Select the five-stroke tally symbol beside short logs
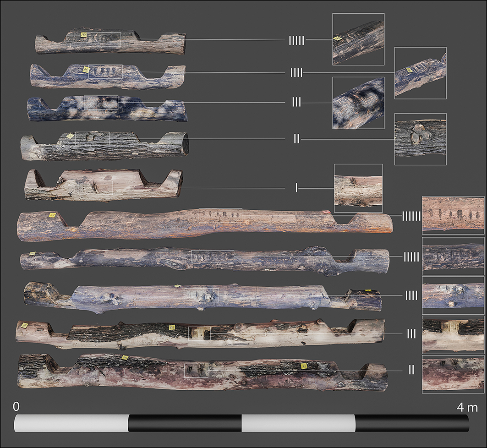 [x=296, y=40]
